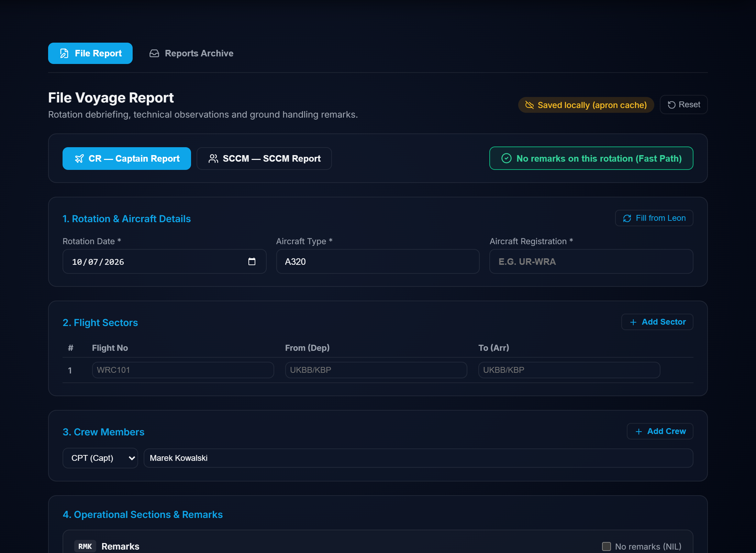Click the plus icon in Add Crew

(639, 432)
